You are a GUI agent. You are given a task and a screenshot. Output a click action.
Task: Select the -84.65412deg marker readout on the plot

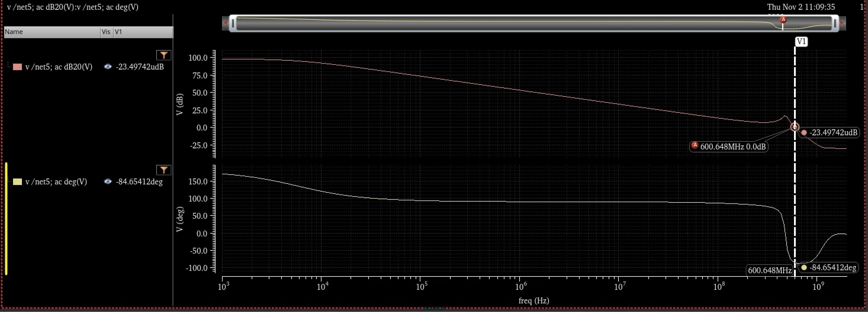click(829, 268)
